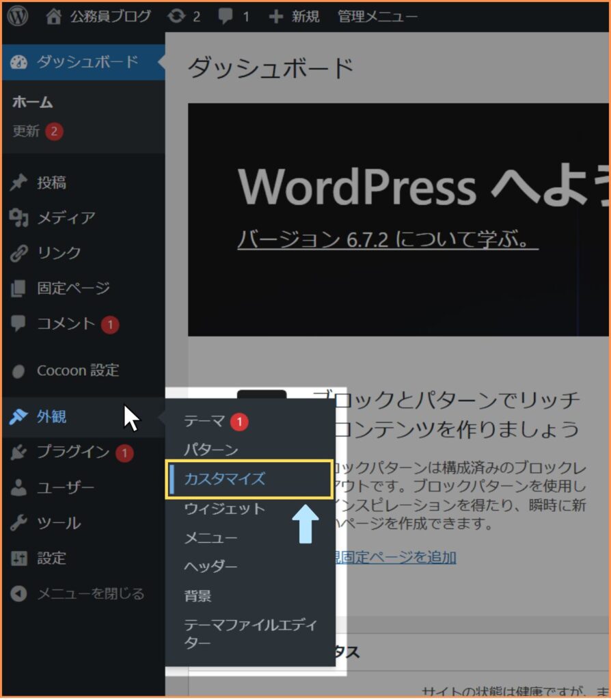Select ウィジェット in the 外観 flyout
This screenshot has width=611, height=700.
(x=224, y=509)
